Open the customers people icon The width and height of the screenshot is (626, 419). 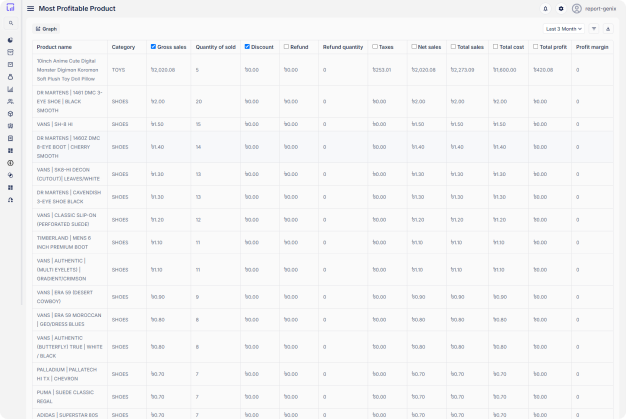pyautogui.click(x=10, y=101)
